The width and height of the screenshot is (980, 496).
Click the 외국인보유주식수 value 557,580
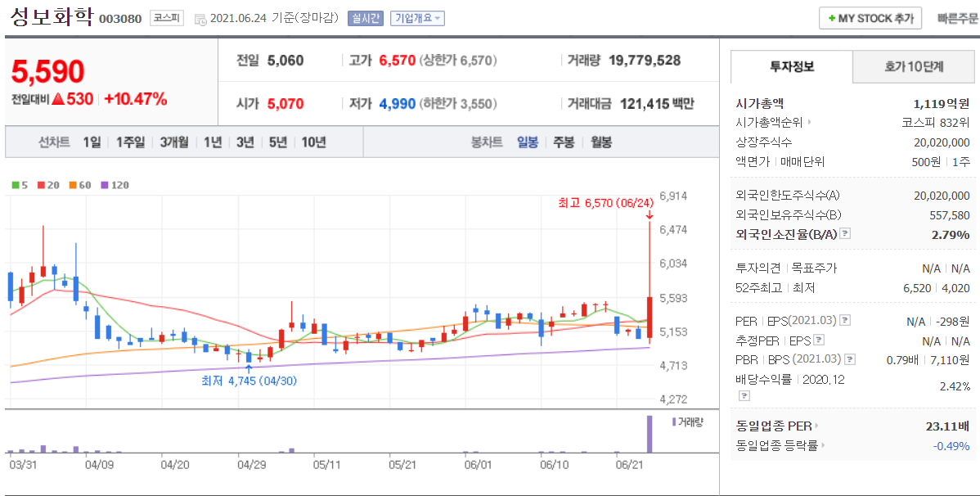tap(950, 215)
